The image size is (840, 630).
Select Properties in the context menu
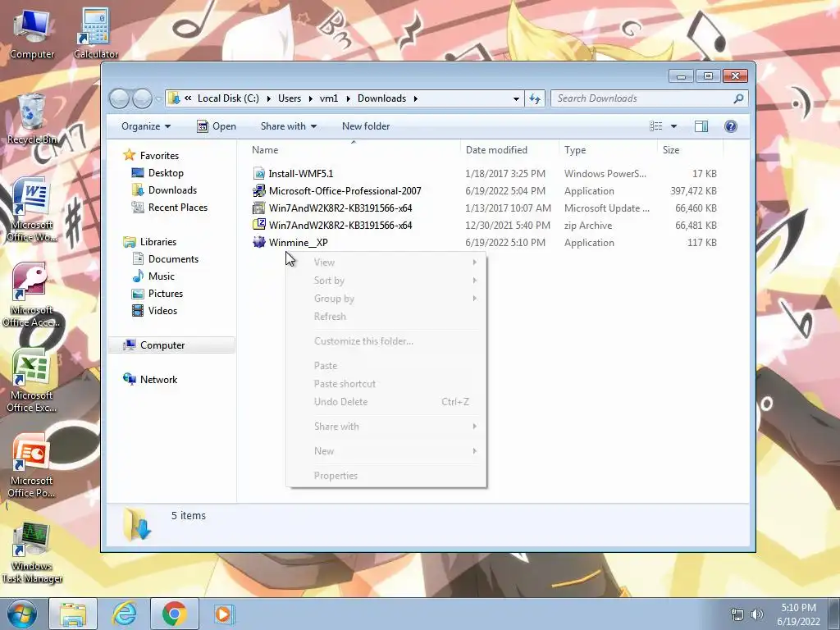(386, 476)
